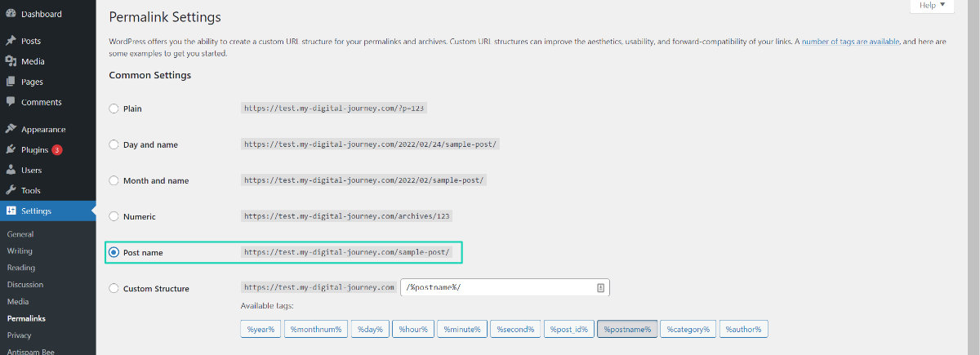Image resolution: width=980 pixels, height=355 pixels.
Task: Insert the %minute% tag
Action: tap(463, 329)
